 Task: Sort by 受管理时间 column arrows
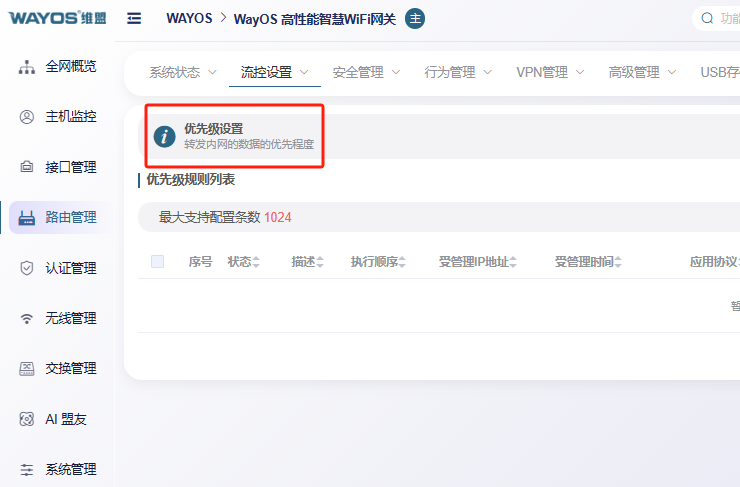pyautogui.click(x=618, y=262)
